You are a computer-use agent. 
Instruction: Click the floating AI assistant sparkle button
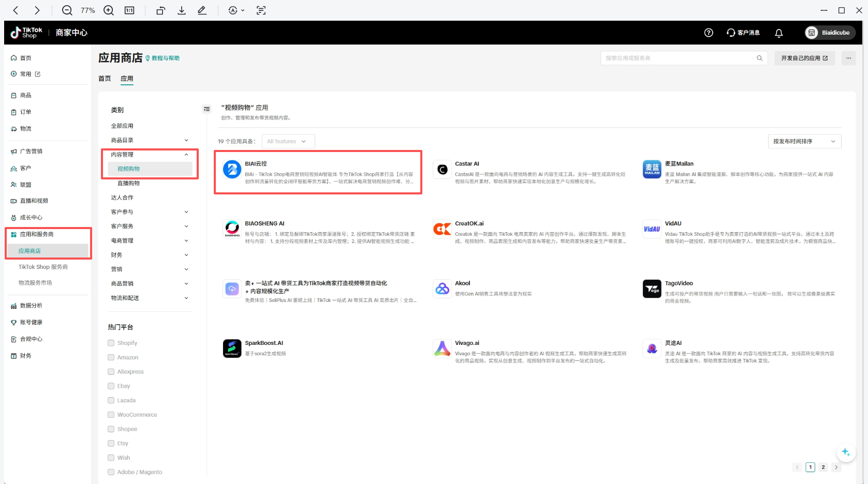pos(846,452)
